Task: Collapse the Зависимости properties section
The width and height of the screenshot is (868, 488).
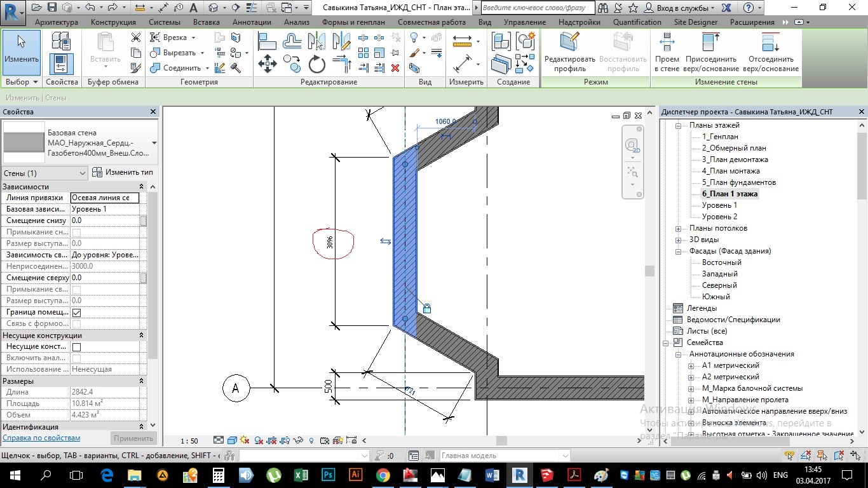Action: click(141, 187)
